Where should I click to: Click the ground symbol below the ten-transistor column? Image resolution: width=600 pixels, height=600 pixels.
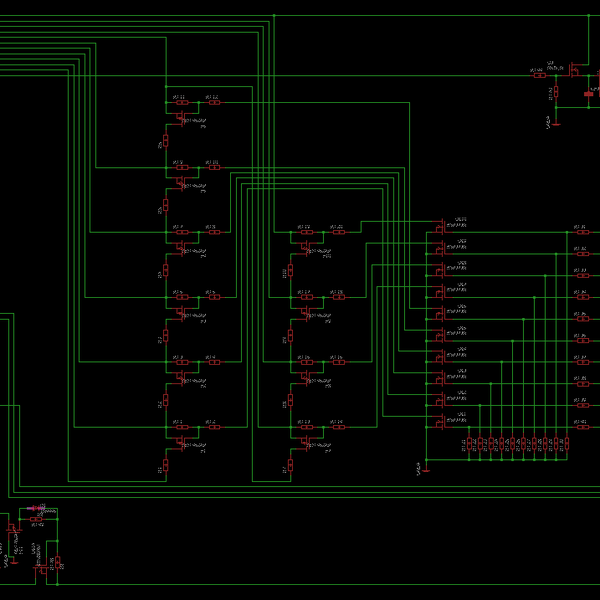pos(426,470)
